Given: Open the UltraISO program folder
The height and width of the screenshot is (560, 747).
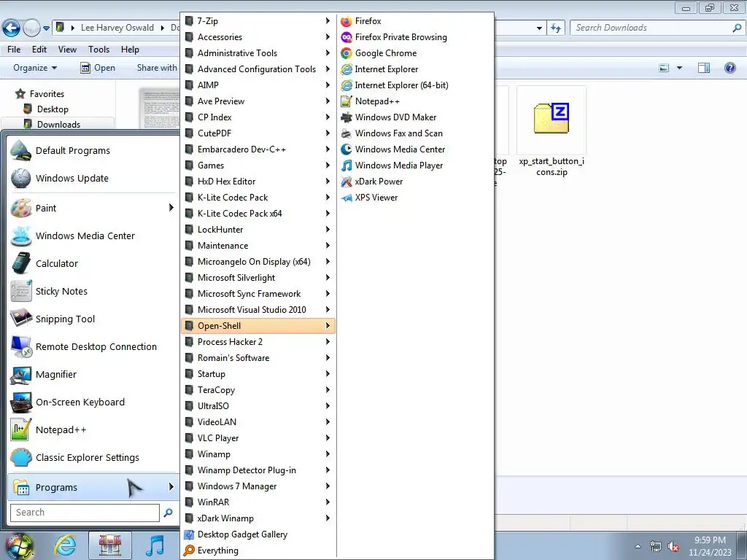Looking at the screenshot, I should pyautogui.click(x=258, y=406).
